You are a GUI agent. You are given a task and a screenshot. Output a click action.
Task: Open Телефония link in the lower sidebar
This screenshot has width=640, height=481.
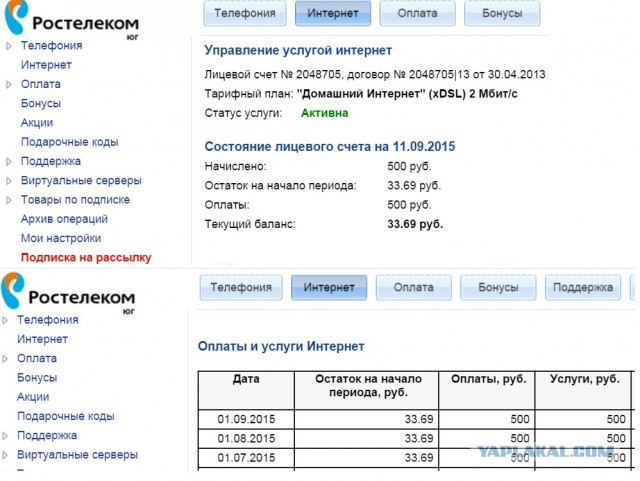coord(48,320)
